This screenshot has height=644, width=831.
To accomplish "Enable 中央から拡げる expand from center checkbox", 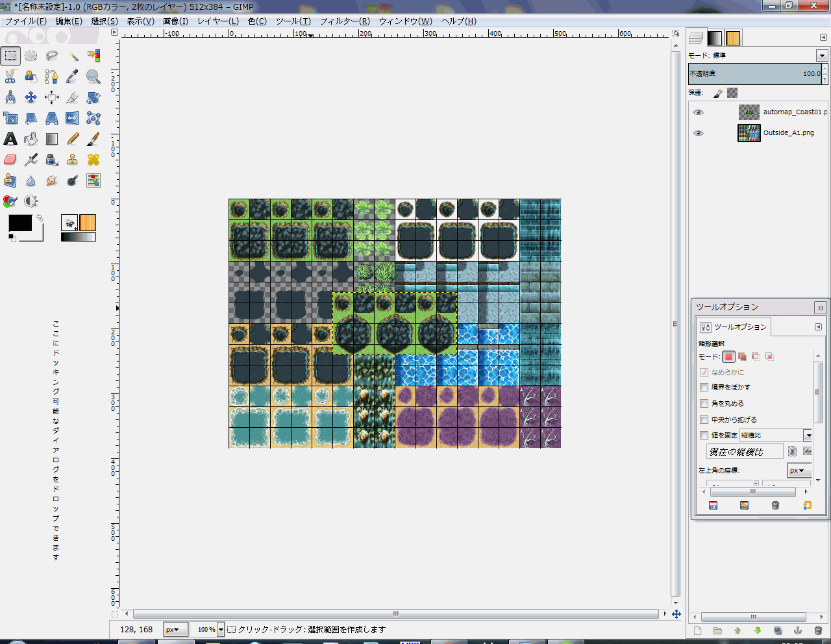I will click(704, 419).
